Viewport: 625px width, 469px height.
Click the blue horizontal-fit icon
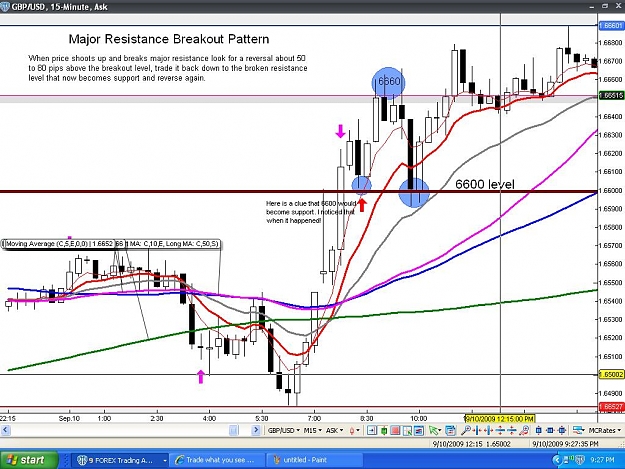550,430
